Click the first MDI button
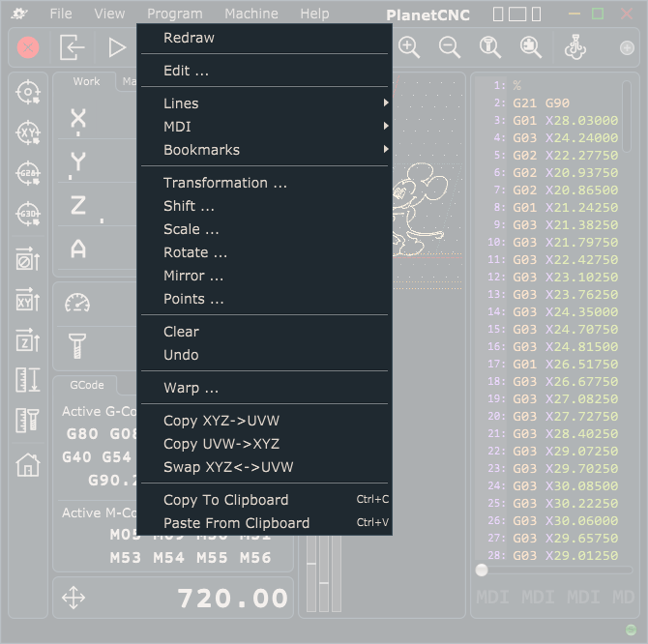 point(492,598)
